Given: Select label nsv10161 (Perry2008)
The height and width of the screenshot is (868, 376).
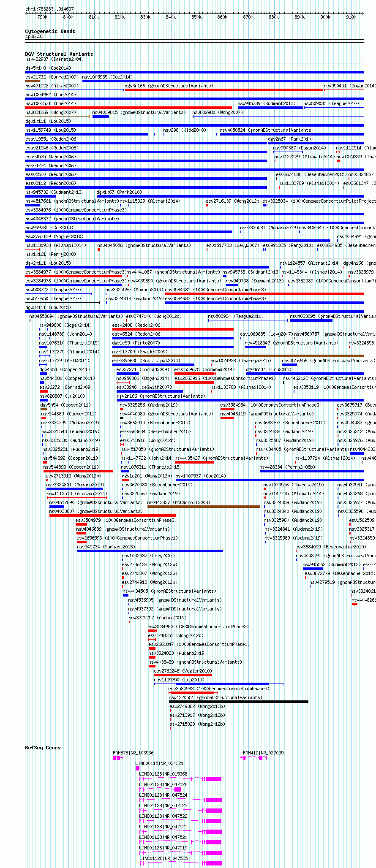Looking at the screenshot, I should coord(51,254).
